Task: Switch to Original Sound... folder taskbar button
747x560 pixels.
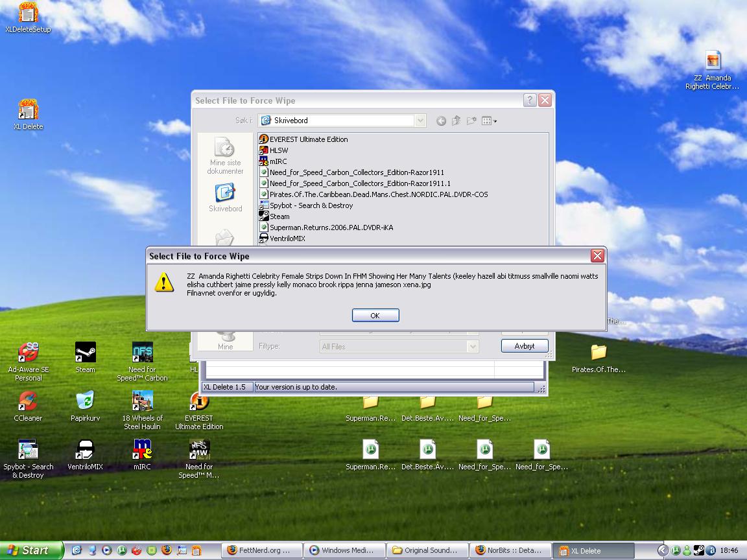Action: click(x=427, y=550)
